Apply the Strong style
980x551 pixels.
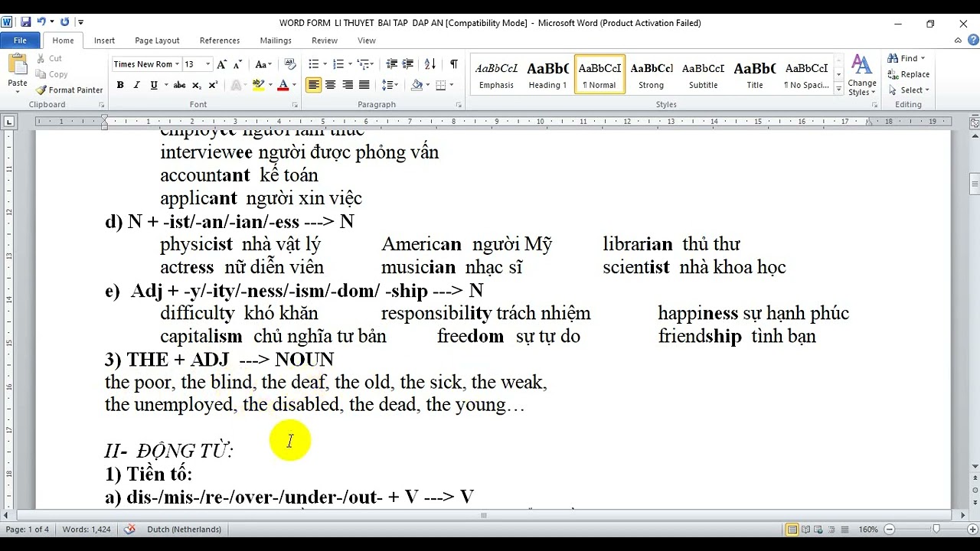click(x=652, y=74)
